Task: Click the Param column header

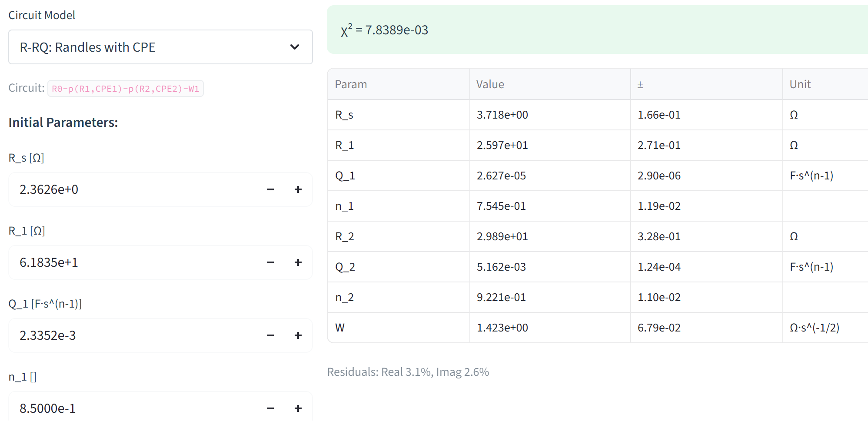Action: pos(351,84)
